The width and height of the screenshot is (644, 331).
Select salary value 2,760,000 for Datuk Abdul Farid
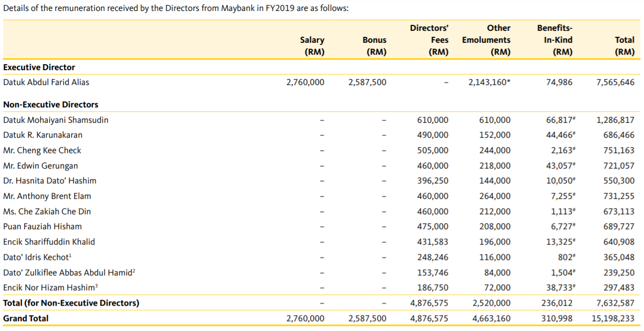pos(305,82)
